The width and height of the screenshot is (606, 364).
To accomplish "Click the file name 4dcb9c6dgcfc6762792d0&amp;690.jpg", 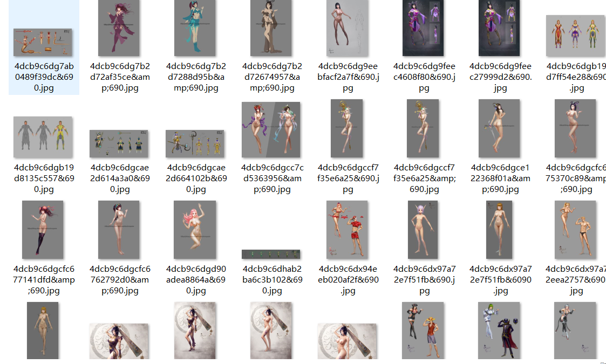I will click(x=120, y=279).
